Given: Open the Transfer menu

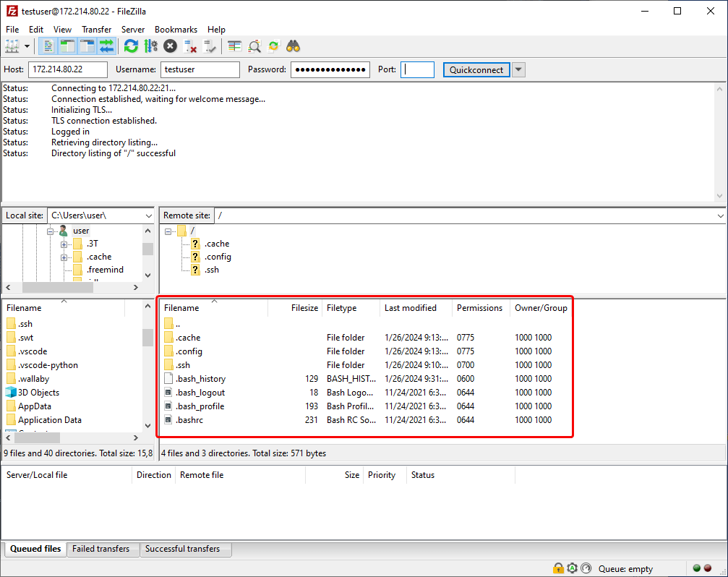Looking at the screenshot, I should tap(97, 29).
